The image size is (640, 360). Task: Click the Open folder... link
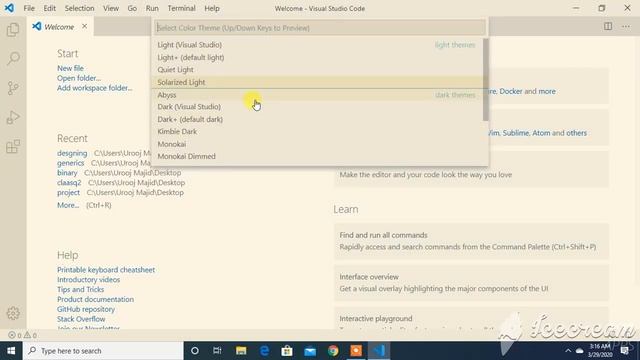[79, 78]
